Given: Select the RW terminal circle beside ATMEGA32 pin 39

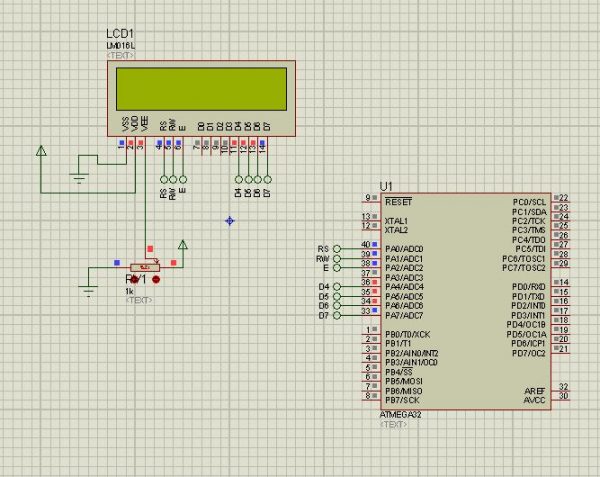Looking at the screenshot, I should point(337,259).
